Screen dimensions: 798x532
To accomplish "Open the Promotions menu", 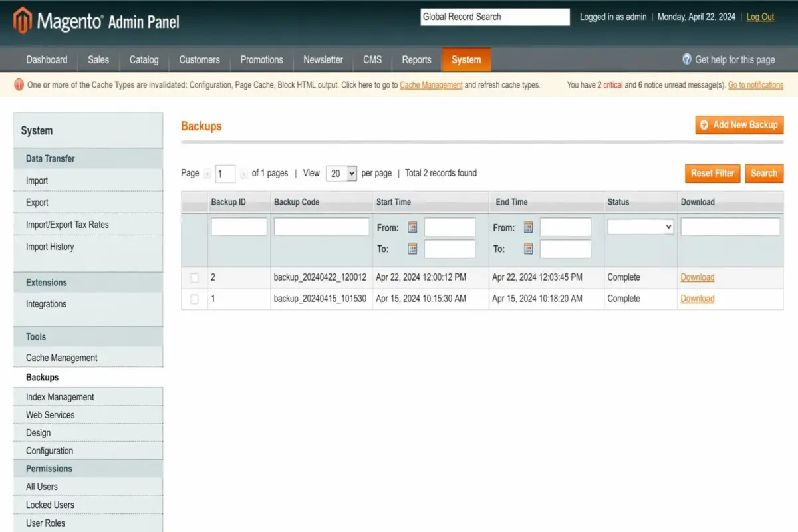I will pos(261,59).
